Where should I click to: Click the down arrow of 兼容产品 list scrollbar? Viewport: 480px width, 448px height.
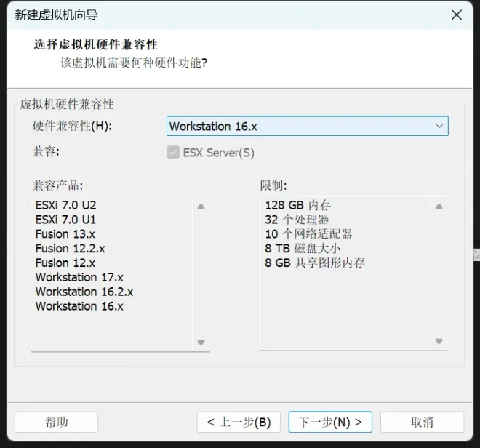(x=201, y=343)
